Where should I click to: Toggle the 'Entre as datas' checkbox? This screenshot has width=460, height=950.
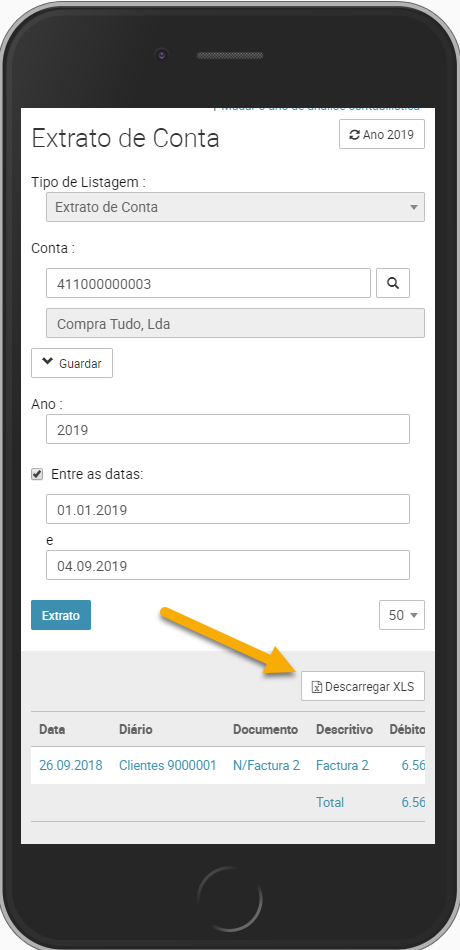[38, 474]
